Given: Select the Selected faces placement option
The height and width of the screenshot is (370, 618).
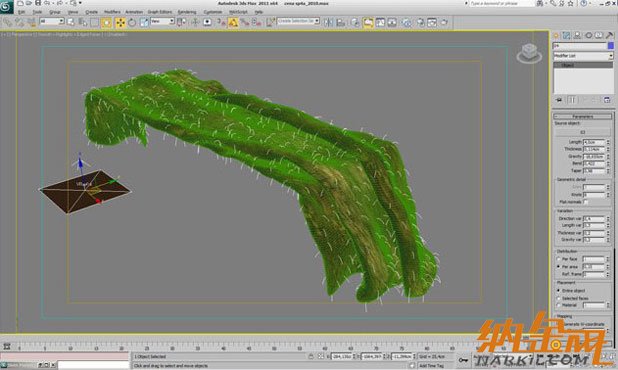Looking at the screenshot, I should (558, 298).
